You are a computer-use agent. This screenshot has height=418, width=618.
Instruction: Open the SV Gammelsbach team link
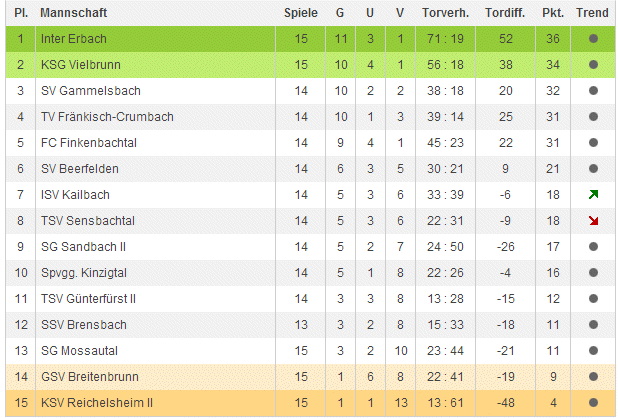(x=84, y=91)
